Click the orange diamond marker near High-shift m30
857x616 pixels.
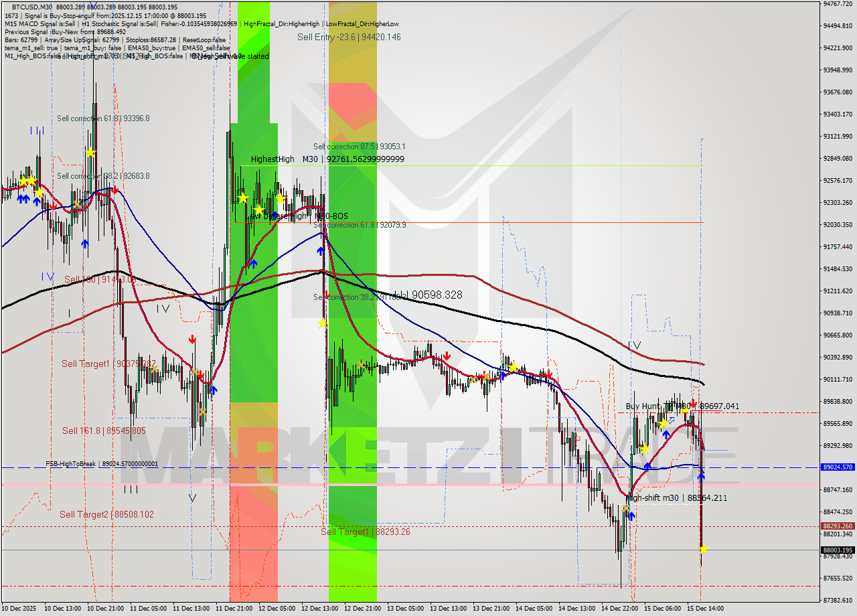click(626, 508)
